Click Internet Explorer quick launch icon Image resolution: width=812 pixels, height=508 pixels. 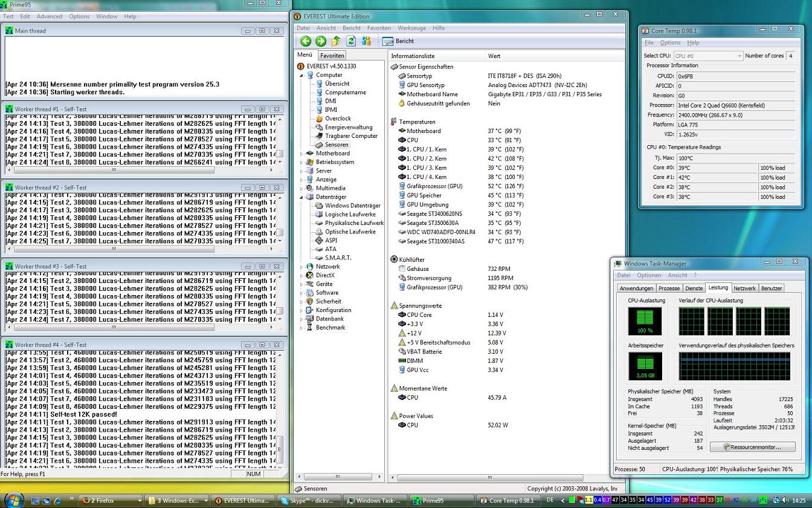click(58, 501)
